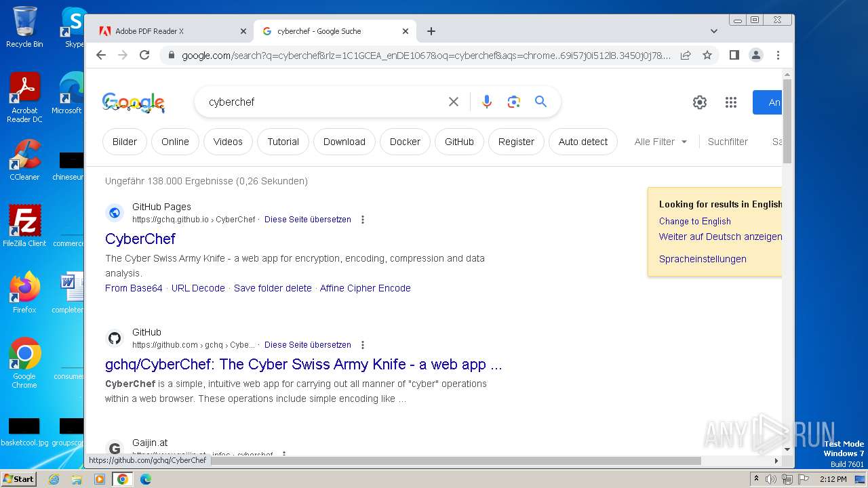Viewport: 868px width, 488px height.
Task: Bookmark this page with the star icon
Action: [707, 55]
